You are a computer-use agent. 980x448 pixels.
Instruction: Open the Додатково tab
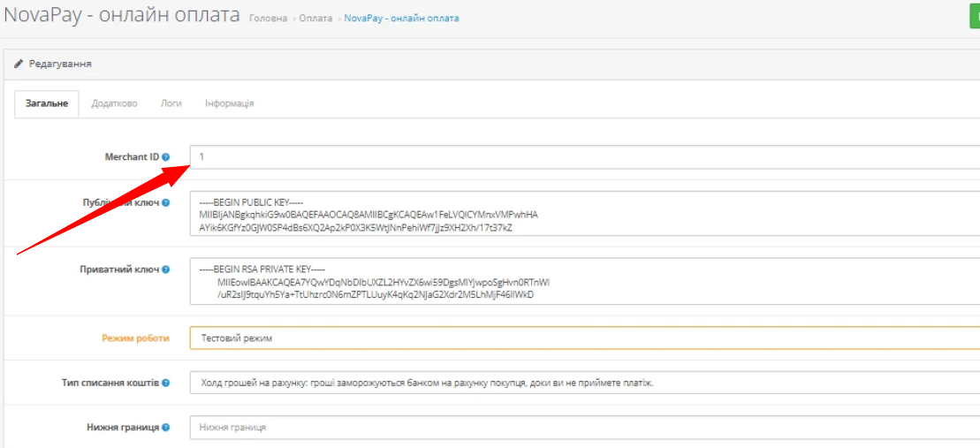coord(114,103)
